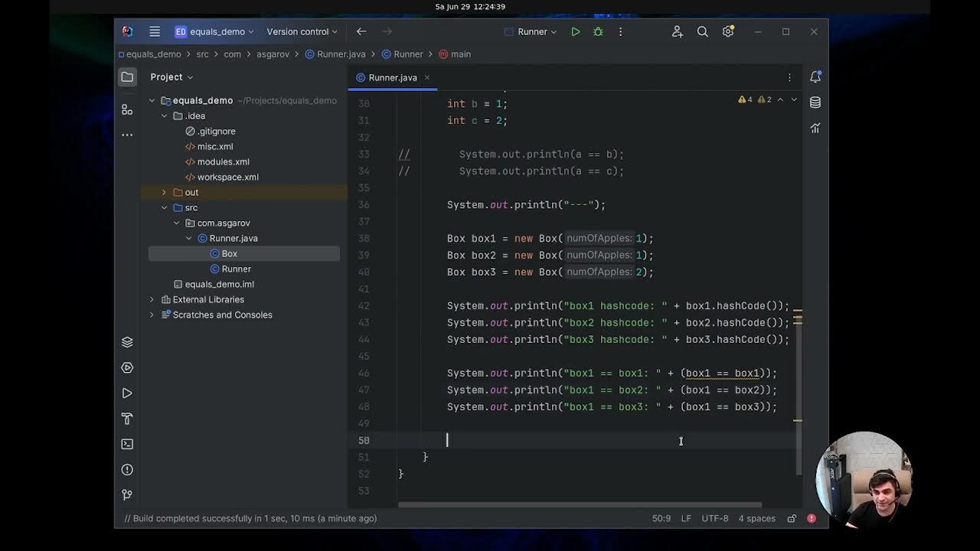
Task: Open the Debug tool window icon
Action: pos(127,367)
